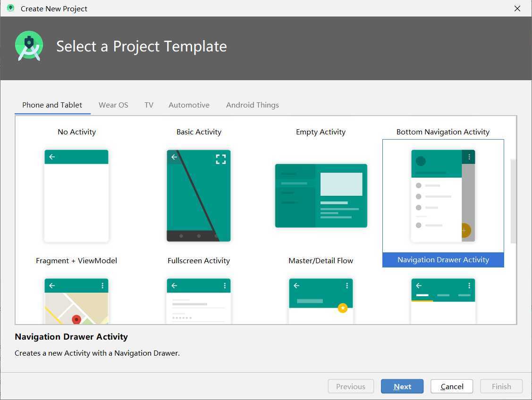The image size is (532, 400).
Task: Switch to the Phone and Tablet tab
Action: point(52,105)
